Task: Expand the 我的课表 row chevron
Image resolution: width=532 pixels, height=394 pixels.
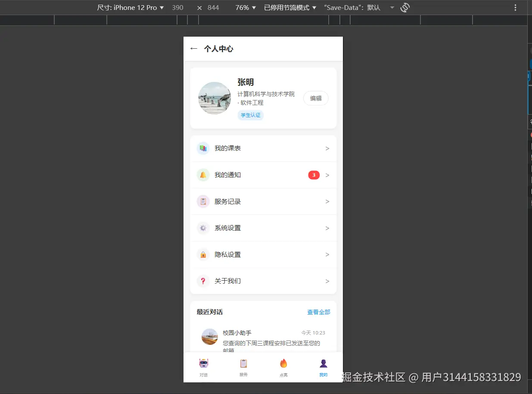Action: (327, 148)
